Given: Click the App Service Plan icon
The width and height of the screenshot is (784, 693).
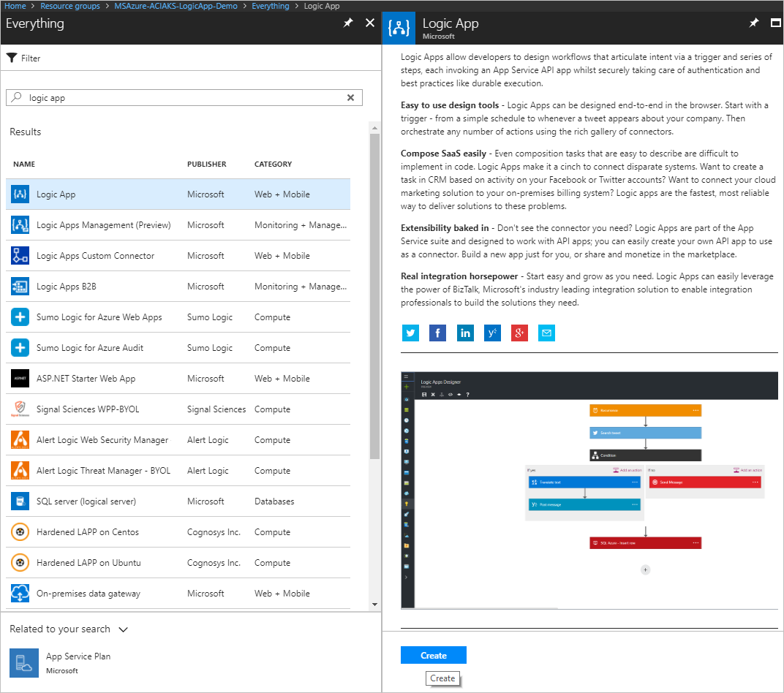Looking at the screenshot, I should point(24,663).
